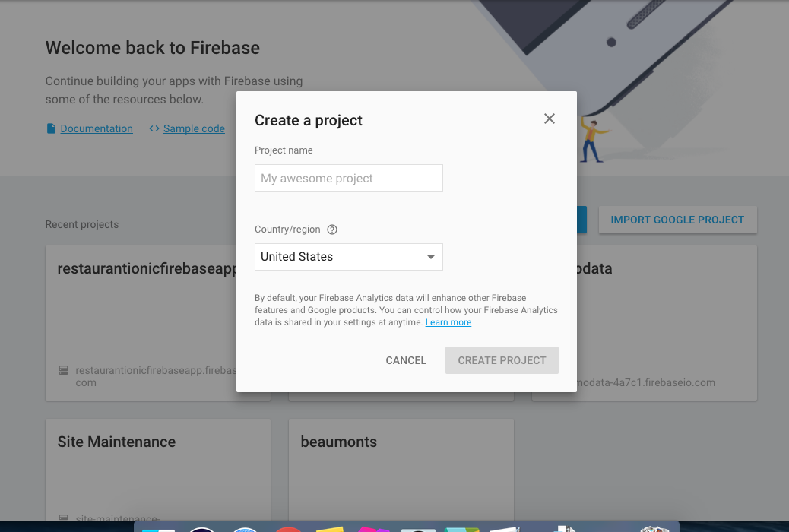This screenshot has height=532, width=789.
Task: Click the Sample code brackets icon
Action: pos(154,128)
